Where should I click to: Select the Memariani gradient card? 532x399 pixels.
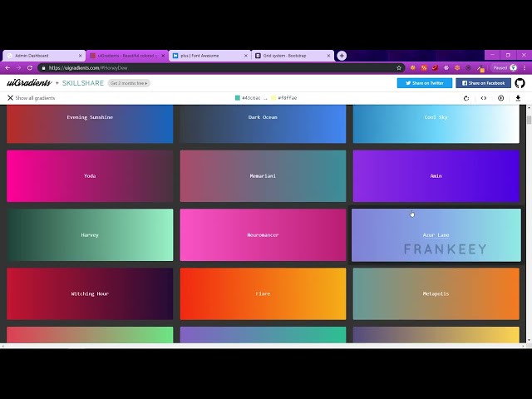click(x=263, y=176)
